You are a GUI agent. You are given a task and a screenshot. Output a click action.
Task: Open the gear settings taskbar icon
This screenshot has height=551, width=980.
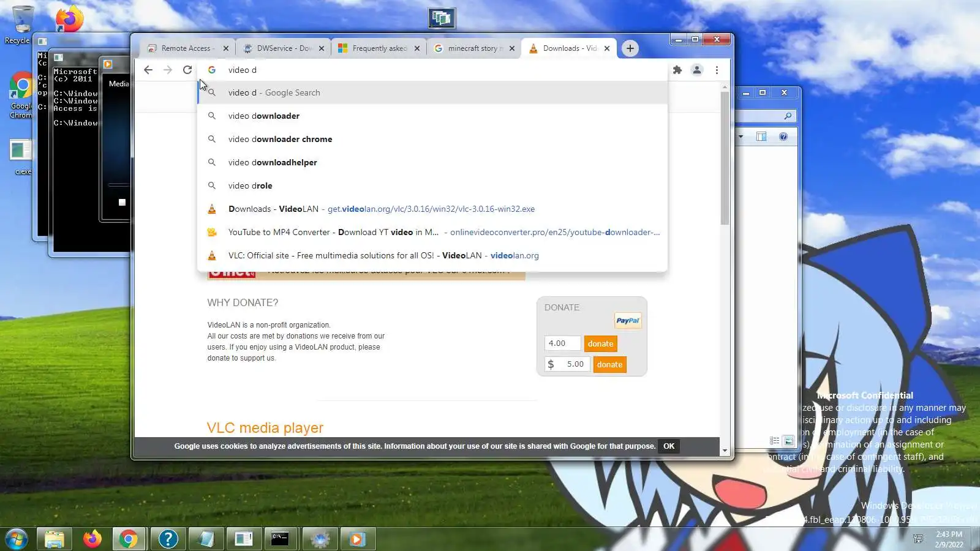pyautogui.click(x=320, y=539)
